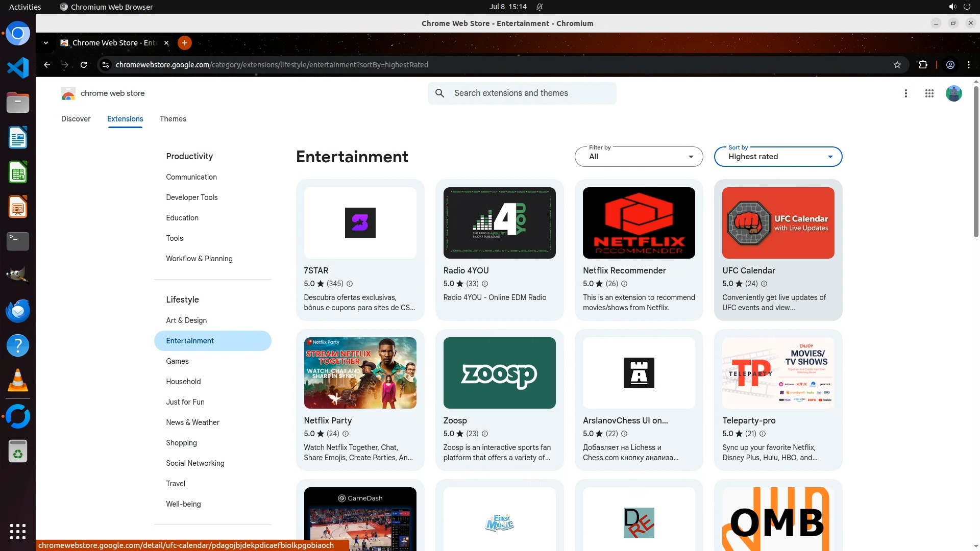Open the tab search dropdown arrow
Image resolution: width=980 pixels, height=551 pixels.
46,43
